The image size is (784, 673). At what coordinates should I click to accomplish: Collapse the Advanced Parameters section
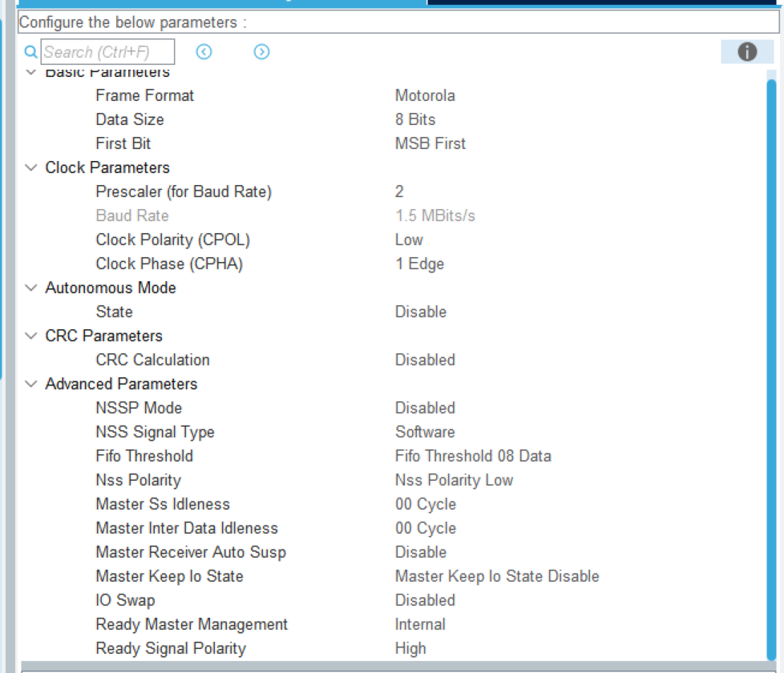point(31,384)
